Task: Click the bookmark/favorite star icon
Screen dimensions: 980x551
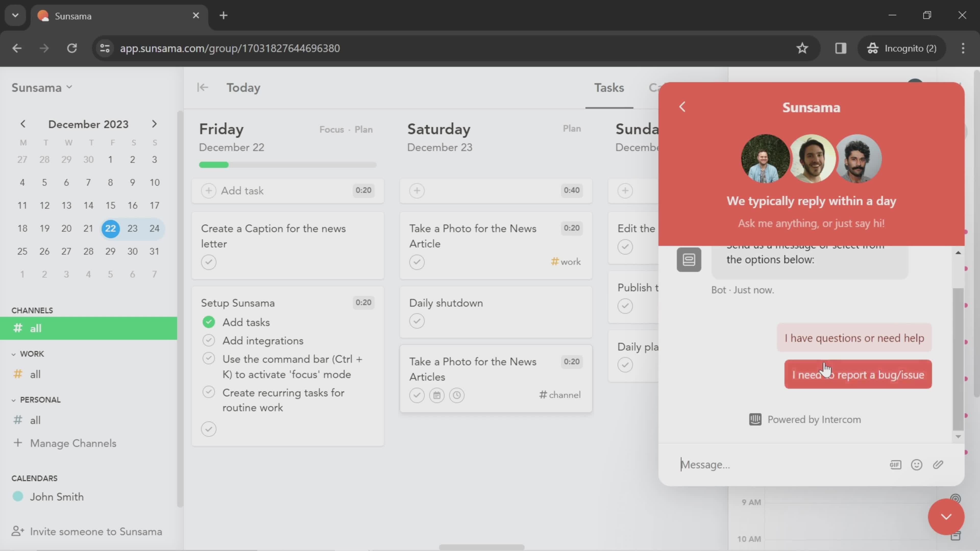Action: pos(802,48)
